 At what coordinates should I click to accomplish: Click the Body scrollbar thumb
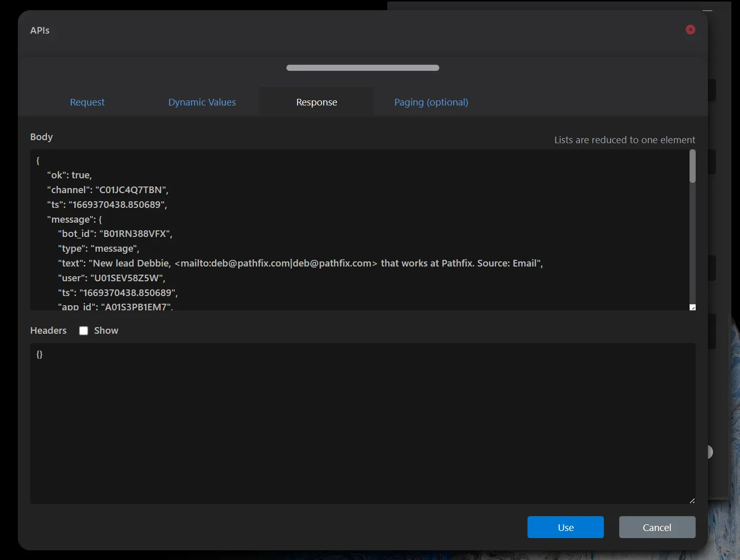coord(693,166)
